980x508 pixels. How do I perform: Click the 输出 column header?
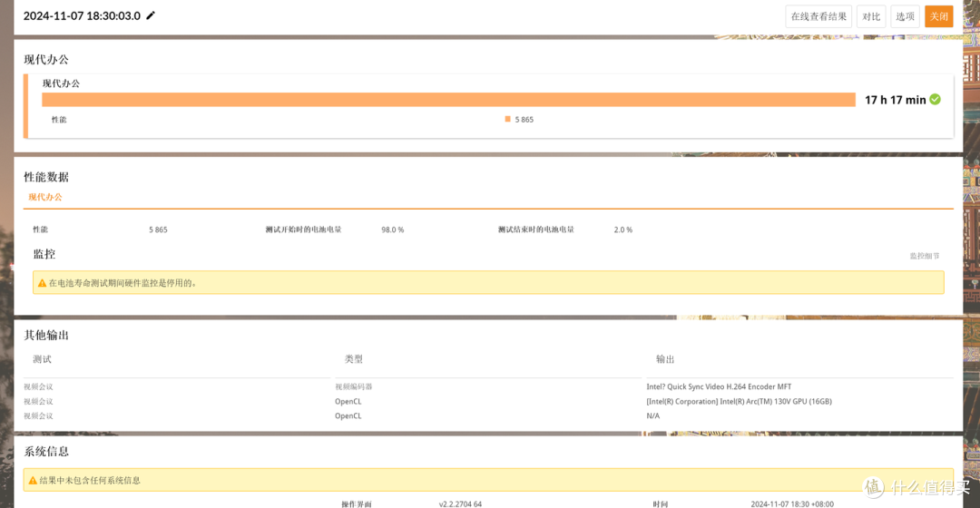665,359
